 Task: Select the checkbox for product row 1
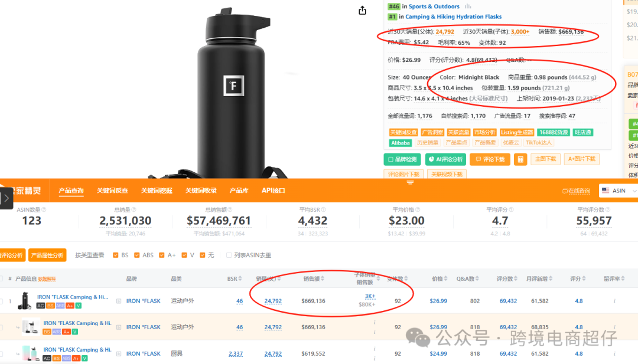(1, 301)
